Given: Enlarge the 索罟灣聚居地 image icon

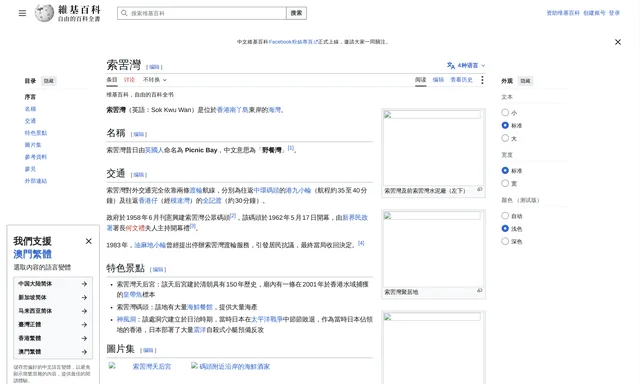Looking at the screenshot, I should point(480,291).
